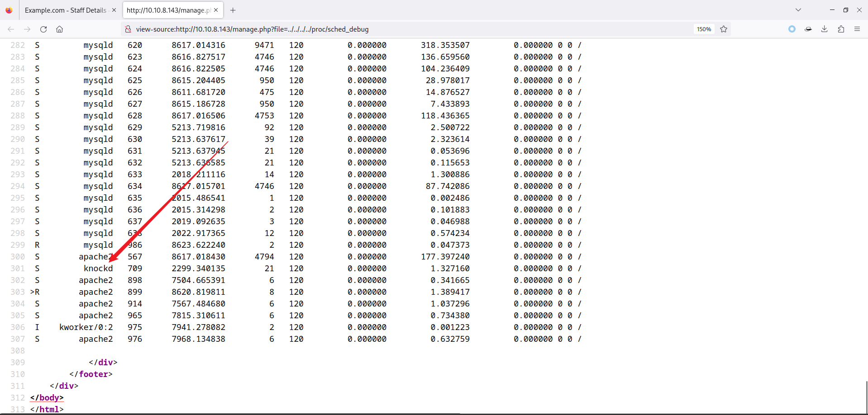Close the 10.10.8.143/manage.php tab
The image size is (868, 415).
tap(216, 10)
